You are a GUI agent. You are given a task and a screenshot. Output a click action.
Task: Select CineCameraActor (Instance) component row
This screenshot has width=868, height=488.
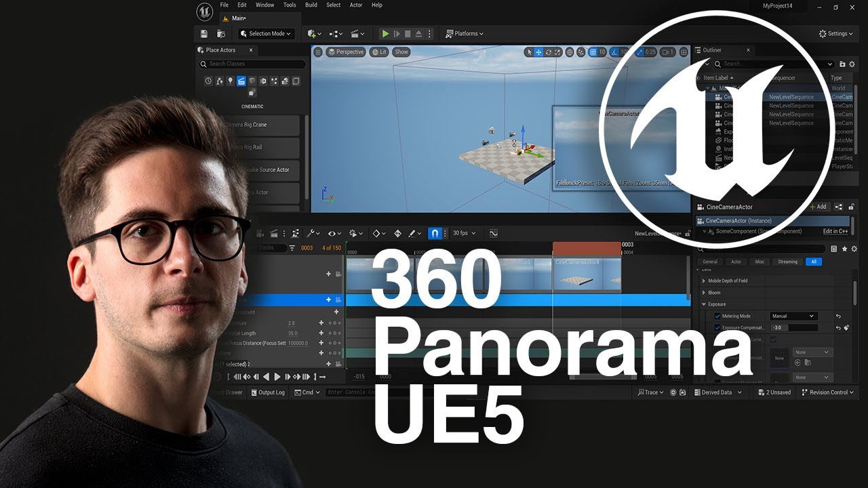[772, 221]
